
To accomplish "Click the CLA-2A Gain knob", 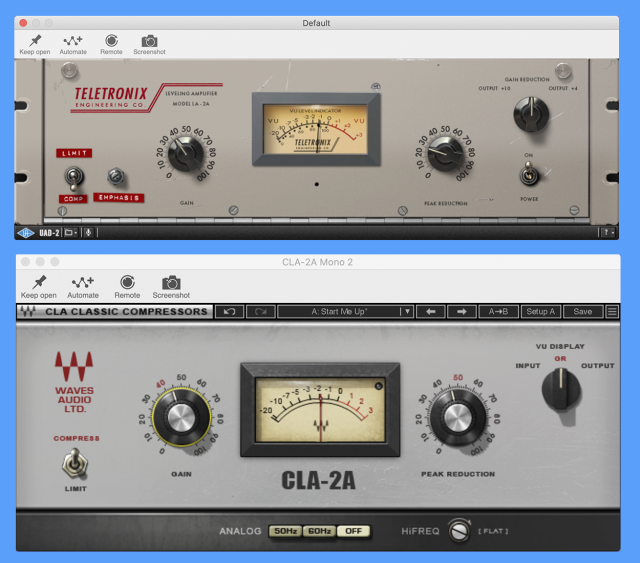I will point(182,418).
